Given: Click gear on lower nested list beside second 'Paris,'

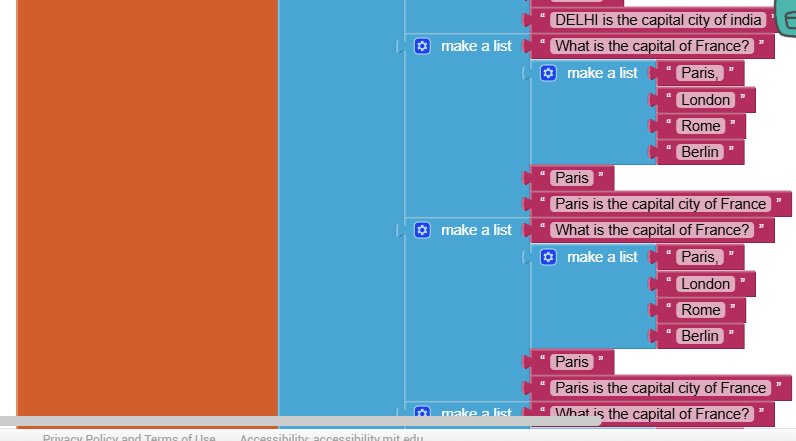Looking at the screenshot, I should point(548,257).
